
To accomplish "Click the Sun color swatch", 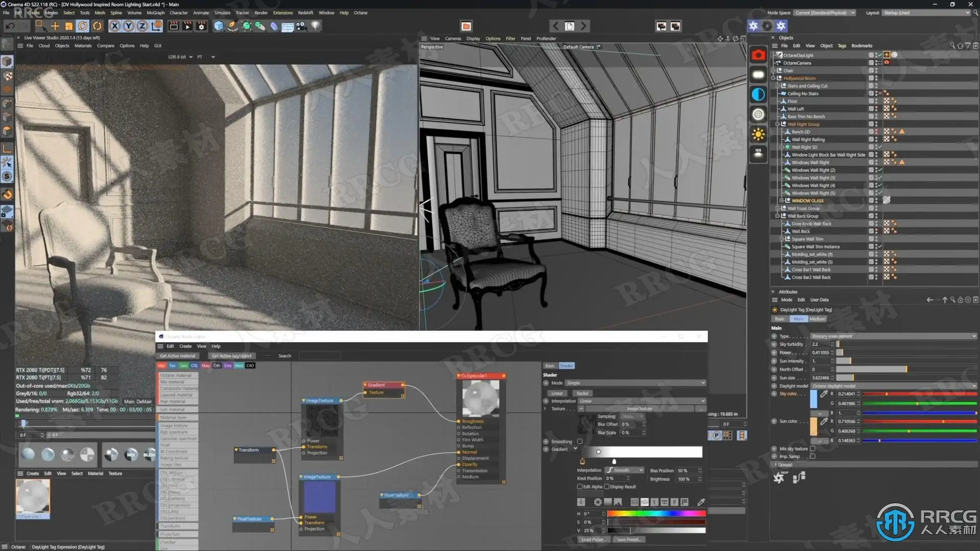I will click(x=813, y=427).
